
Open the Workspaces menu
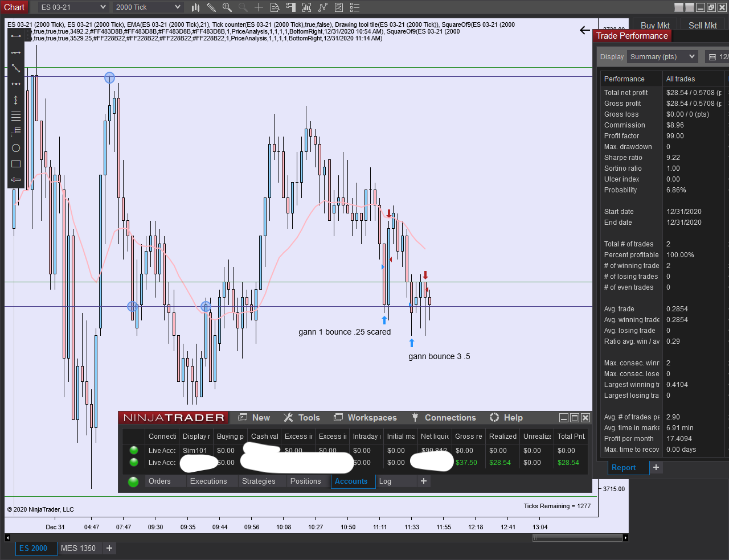click(365, 418)
